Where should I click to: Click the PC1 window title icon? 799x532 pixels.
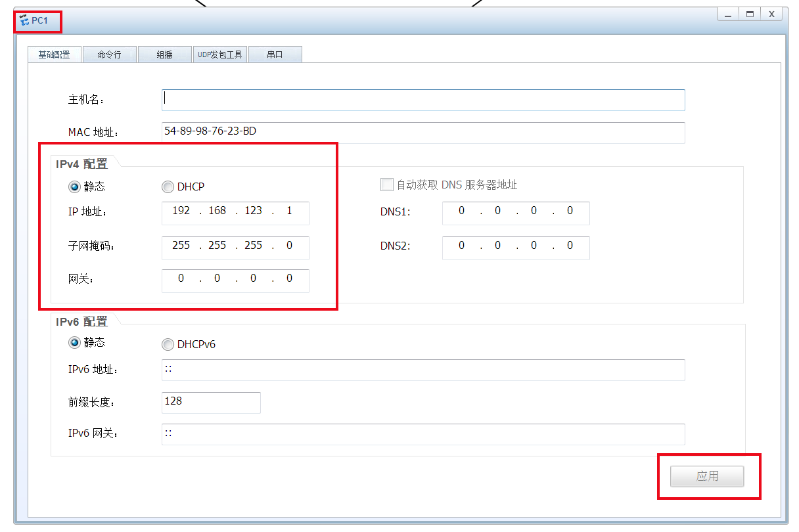click(x=24, y=21)
